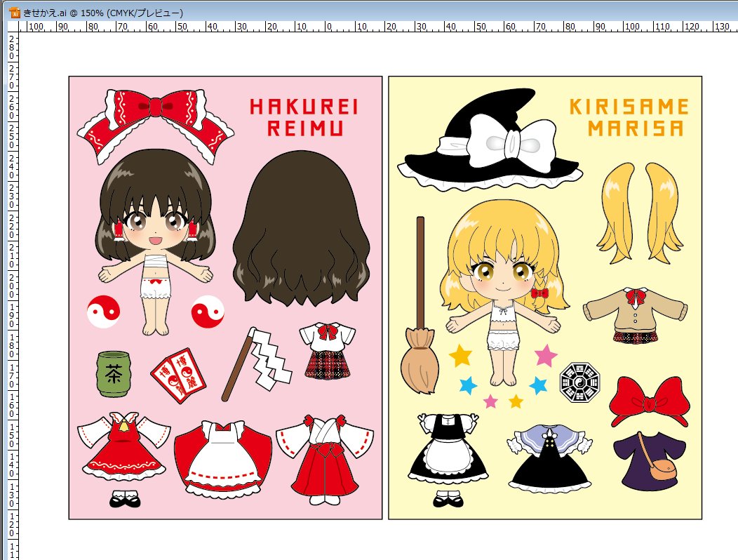Select the blue star beside the octagonal bagua
This screenshot has width=738, height=560.
pos(539,385)
